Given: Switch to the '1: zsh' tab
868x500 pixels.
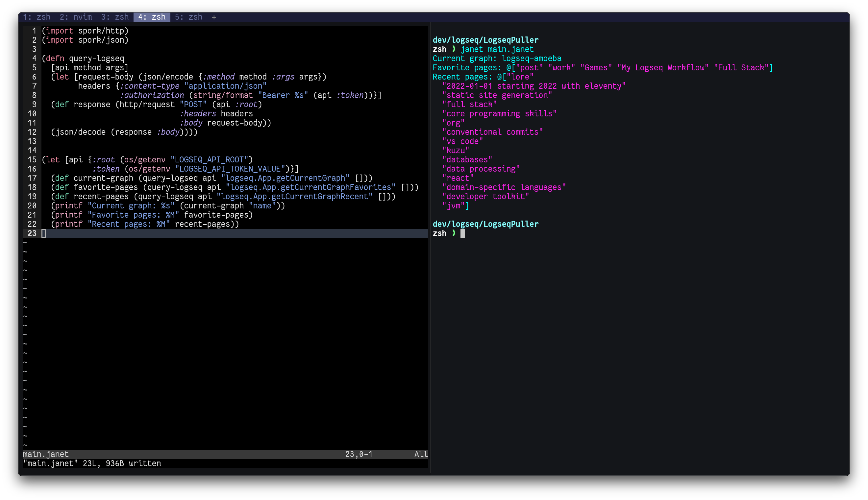Looking at the screenshot, I should coord(37,17).
